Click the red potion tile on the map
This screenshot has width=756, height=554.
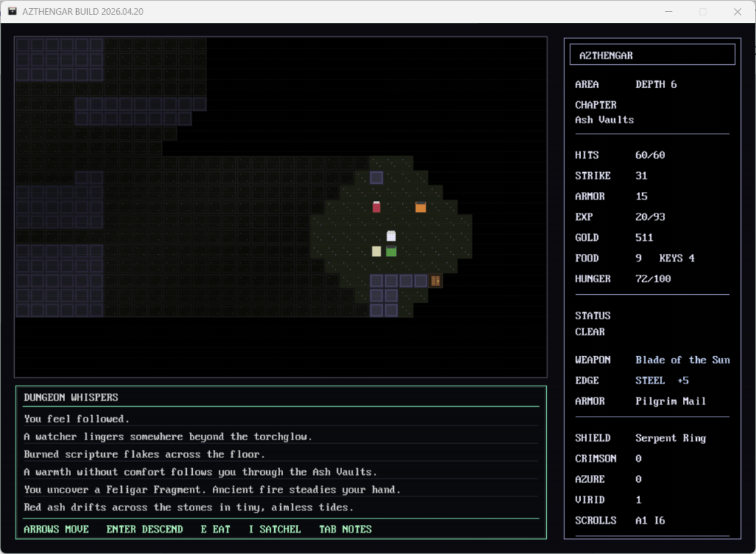pyautogui.click(x=376, y=207)
